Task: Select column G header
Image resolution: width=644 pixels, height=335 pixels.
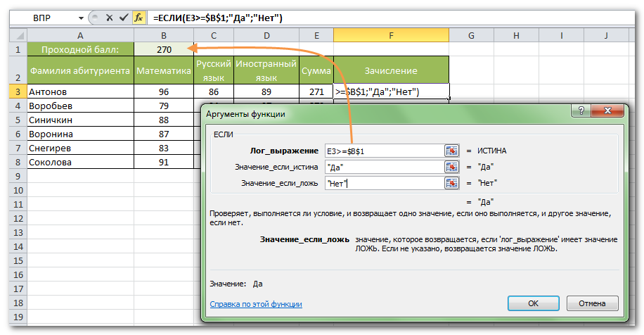Action: pyautogui.click(x=471, y=35)
